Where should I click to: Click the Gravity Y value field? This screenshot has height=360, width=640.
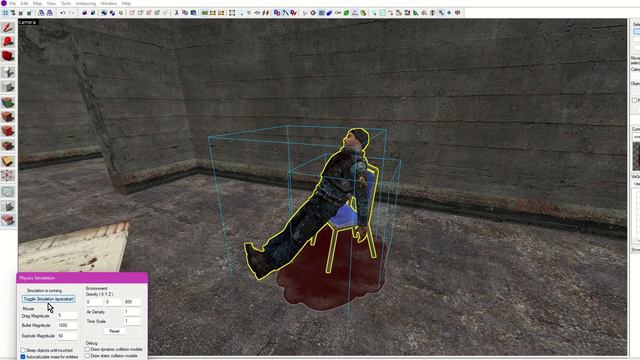coord(113,302)
